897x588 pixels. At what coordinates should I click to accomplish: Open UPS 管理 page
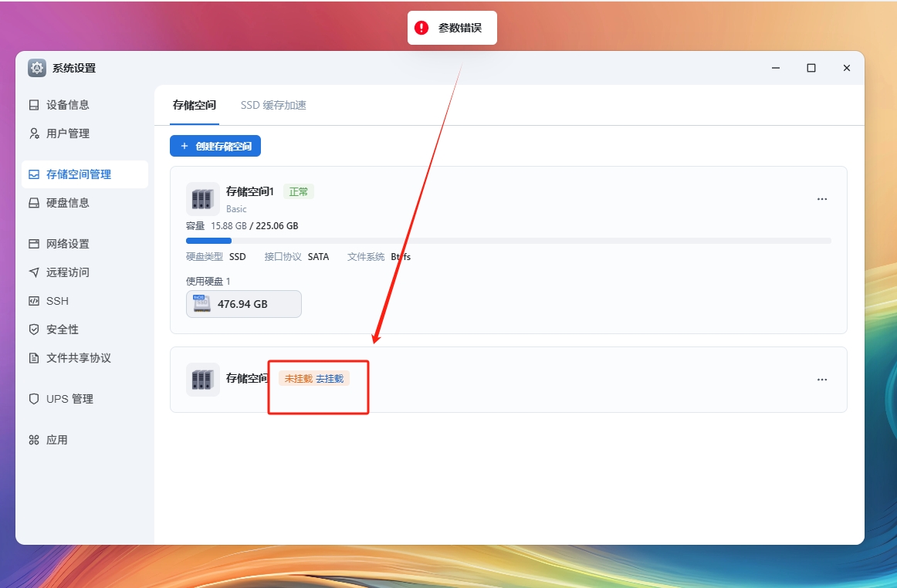[x=85, y=399]
